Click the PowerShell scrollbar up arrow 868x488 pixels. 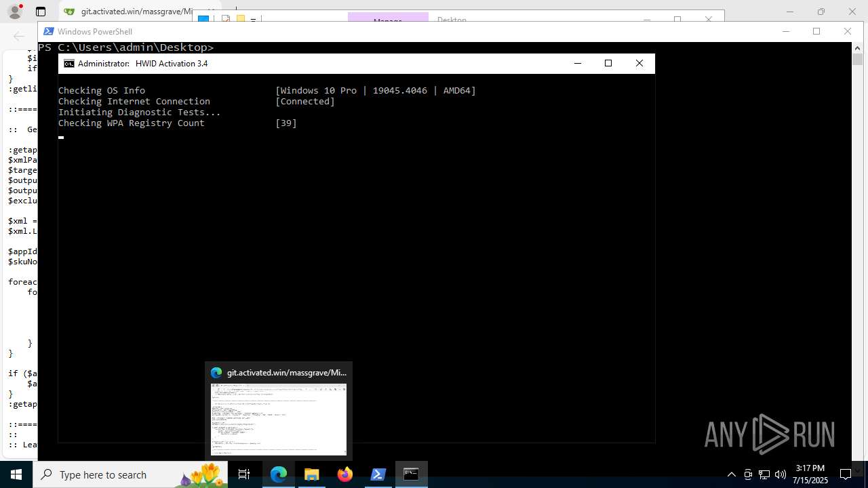point(857,48)
